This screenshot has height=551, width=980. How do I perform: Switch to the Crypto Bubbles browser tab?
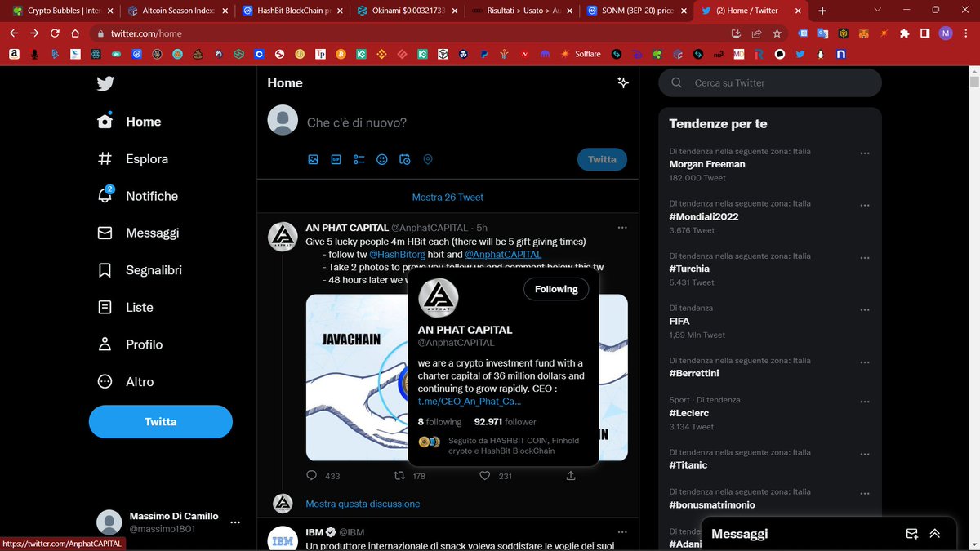[61, 11]
